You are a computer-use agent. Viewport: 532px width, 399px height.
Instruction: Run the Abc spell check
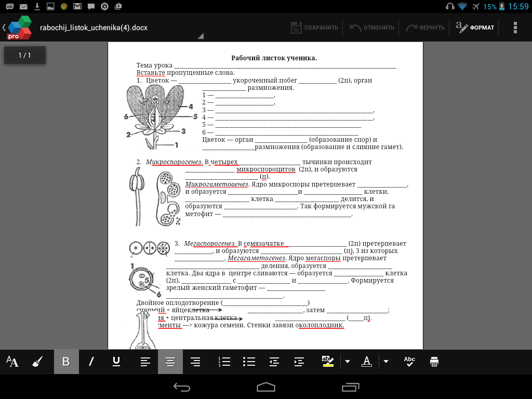(x=409, y=362)
